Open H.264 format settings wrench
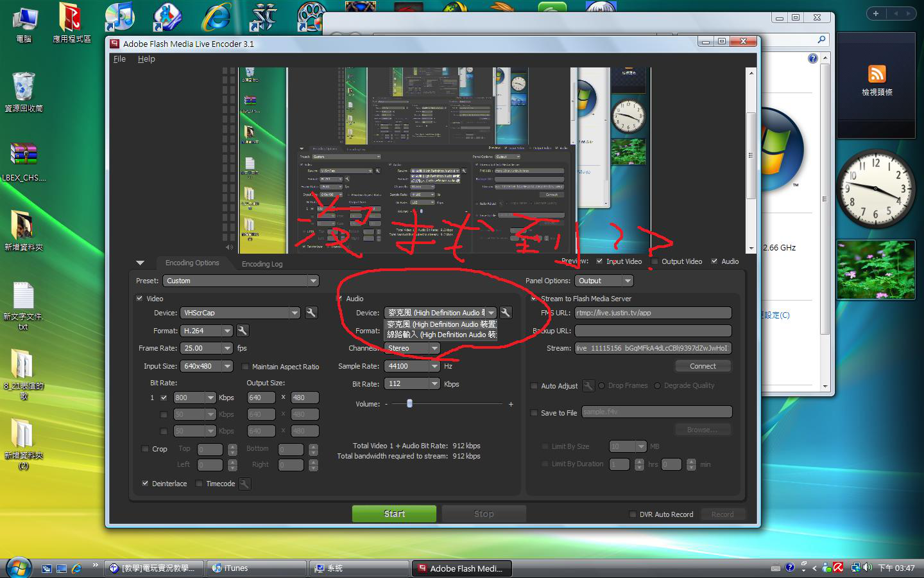The height and width of the screenshot is (578, 924). pos(243,331)
